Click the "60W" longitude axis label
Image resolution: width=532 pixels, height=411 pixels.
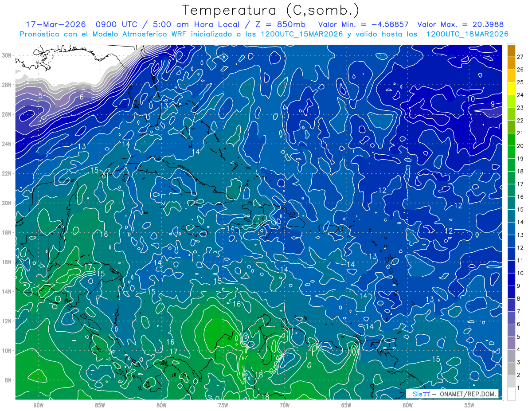coord(408,405)
